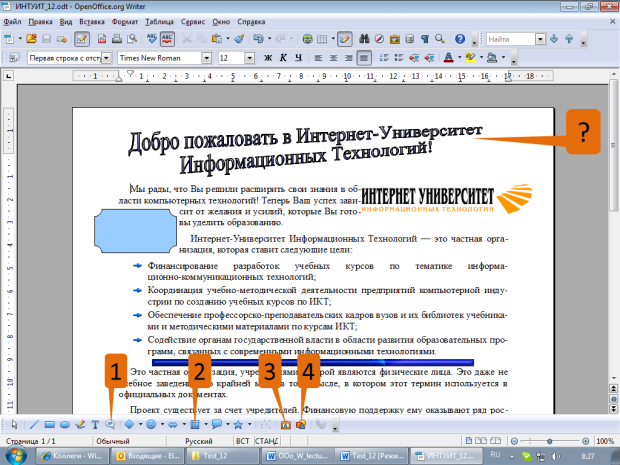
Task: Select the Stars shapes tool
Action: (238, 425)
